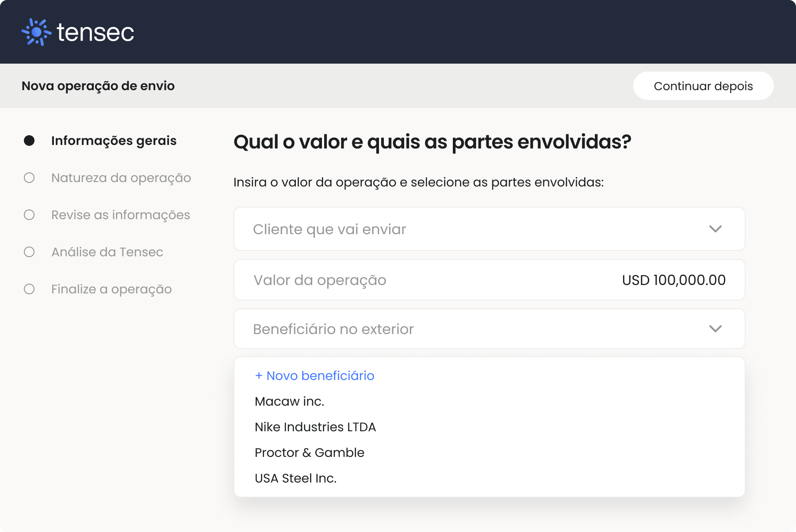Select the Informações gerais step bullet
Screen dimensions: 796x532
click(29, 141)
